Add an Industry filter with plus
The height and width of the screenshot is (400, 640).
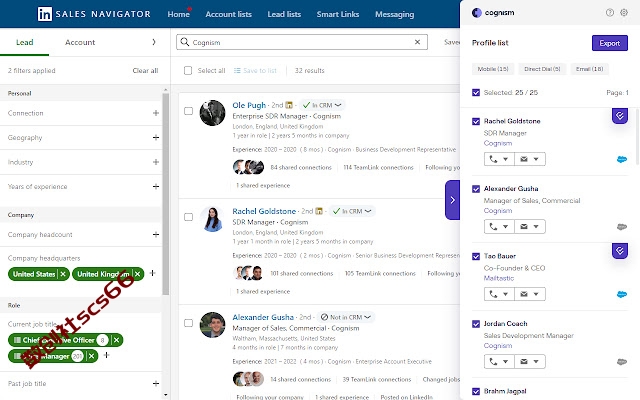point(156,162)
